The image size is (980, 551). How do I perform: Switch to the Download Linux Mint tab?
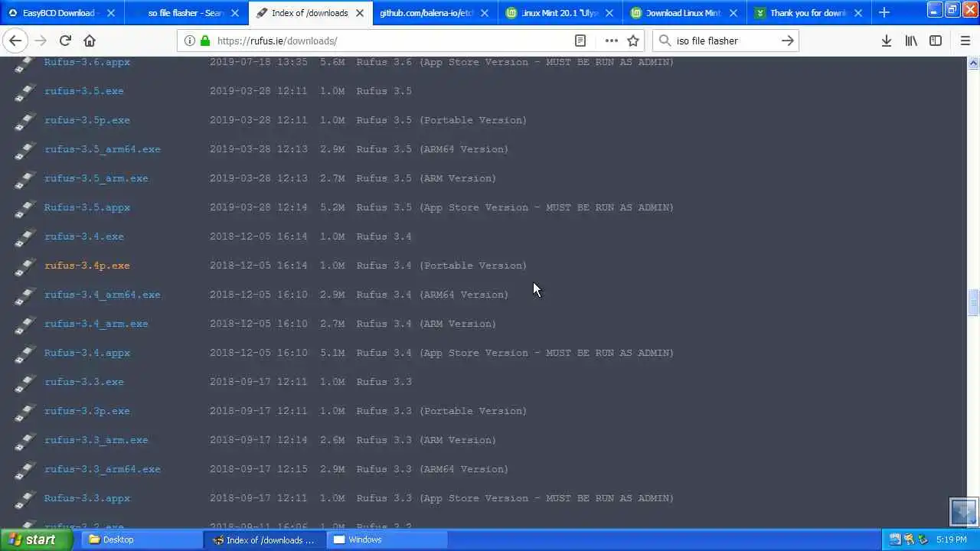click(x=684, y=13)
